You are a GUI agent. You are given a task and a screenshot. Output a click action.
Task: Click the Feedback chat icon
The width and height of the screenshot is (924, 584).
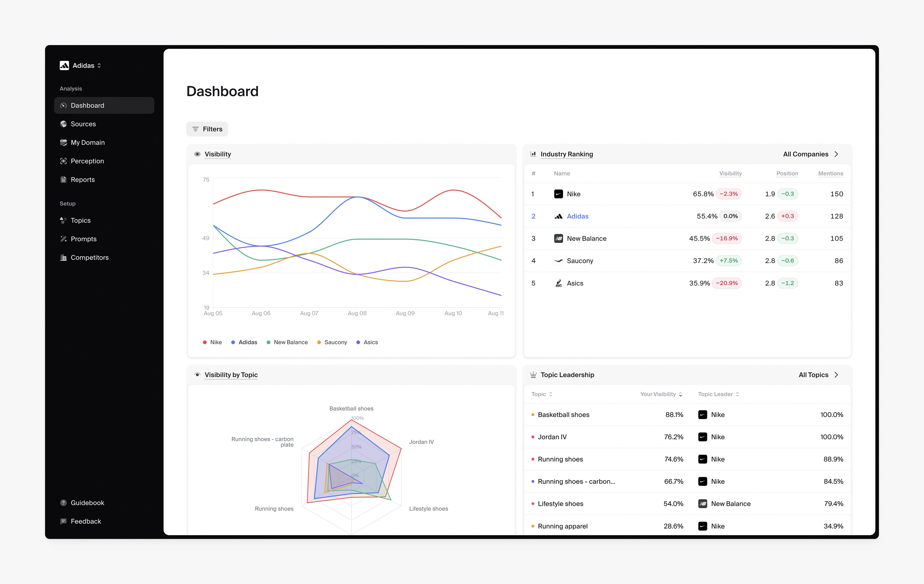(63, 521)
